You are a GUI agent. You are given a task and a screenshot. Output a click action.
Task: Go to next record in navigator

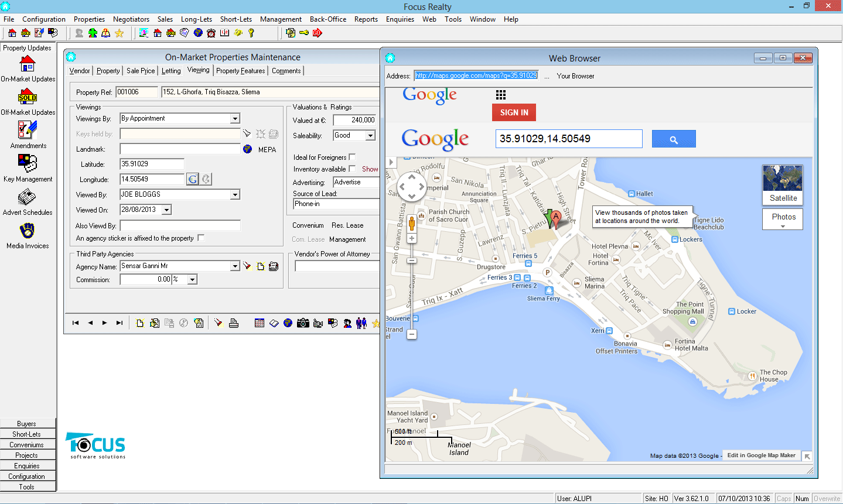tap(105, 323)
